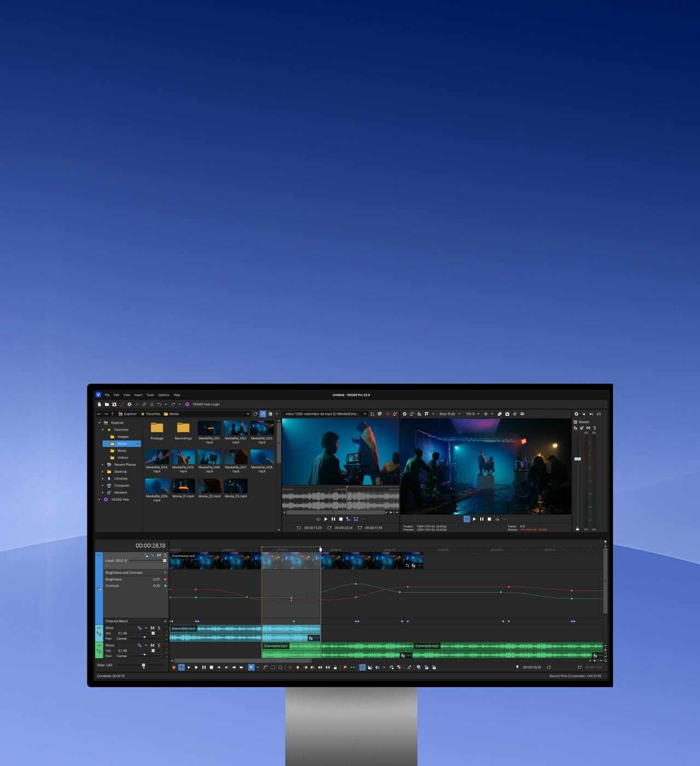Open Video output FX in preview toolbar

[x=419, y=414]
